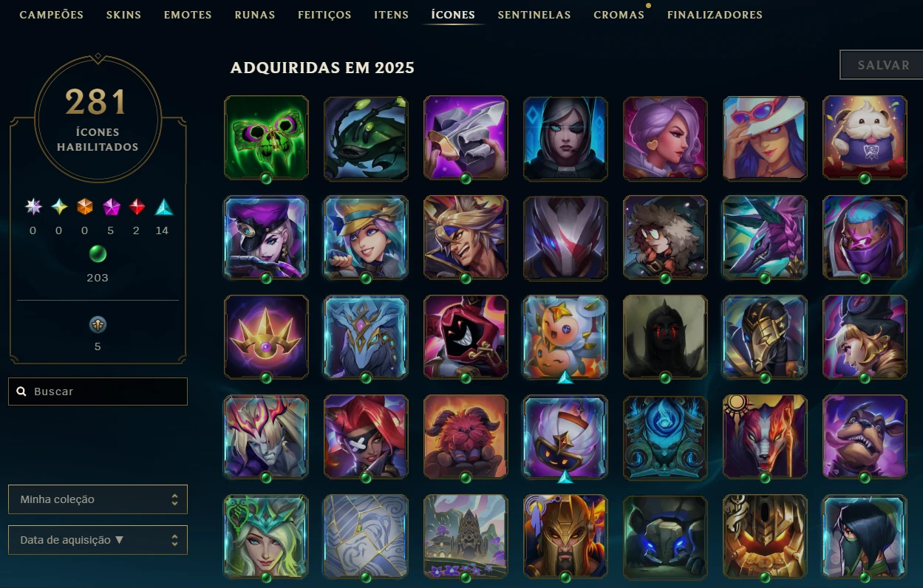Switch to the Campeões tab
Image resolution: width=923 pixels, height=588 pixels.
pyautogui.click(x=52, y=15)
